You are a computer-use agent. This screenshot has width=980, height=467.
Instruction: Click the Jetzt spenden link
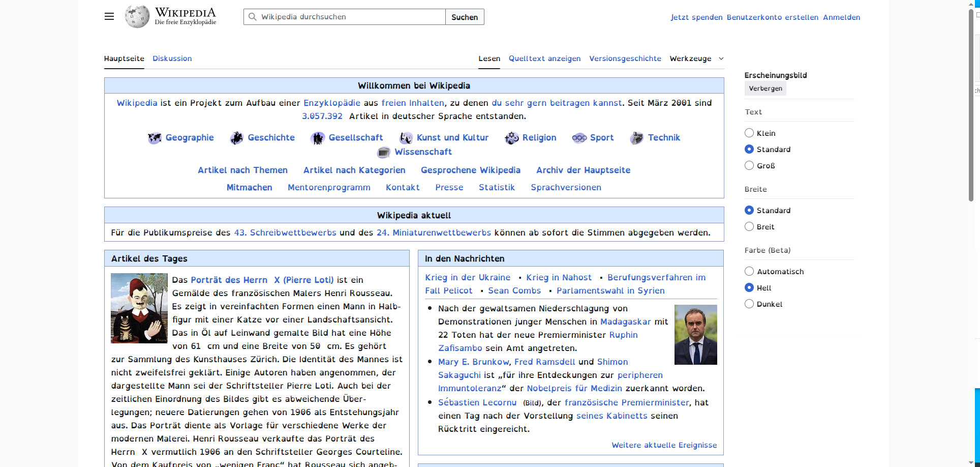click(x=696, y=17)
